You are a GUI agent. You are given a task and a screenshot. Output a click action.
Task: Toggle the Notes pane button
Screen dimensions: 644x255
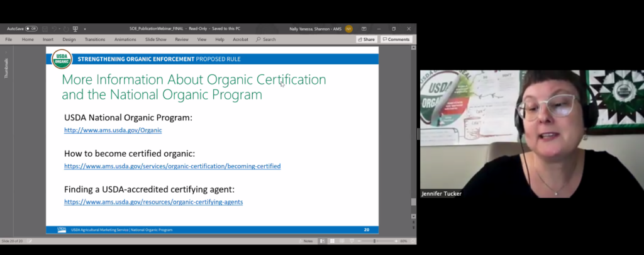pos(306,241)
